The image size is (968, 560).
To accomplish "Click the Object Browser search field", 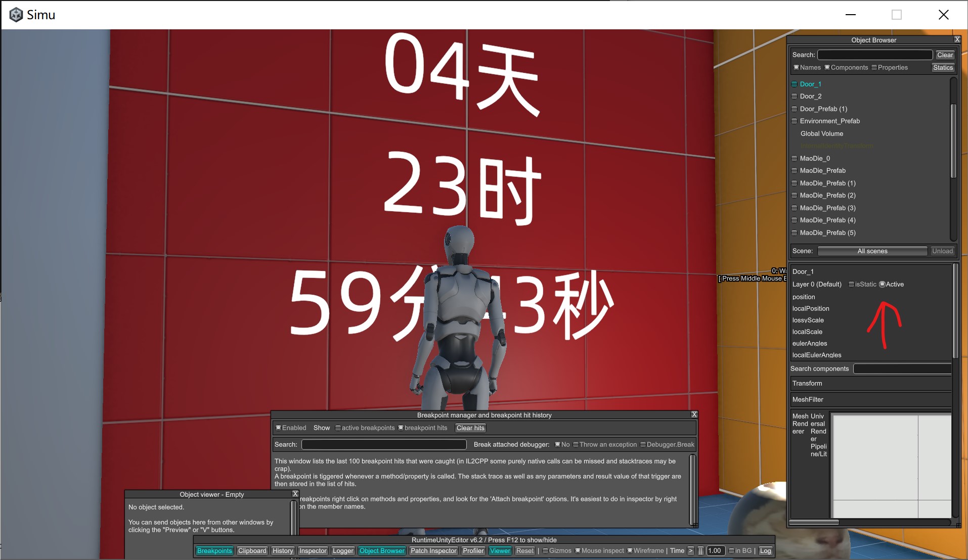I will click(875, 55).
